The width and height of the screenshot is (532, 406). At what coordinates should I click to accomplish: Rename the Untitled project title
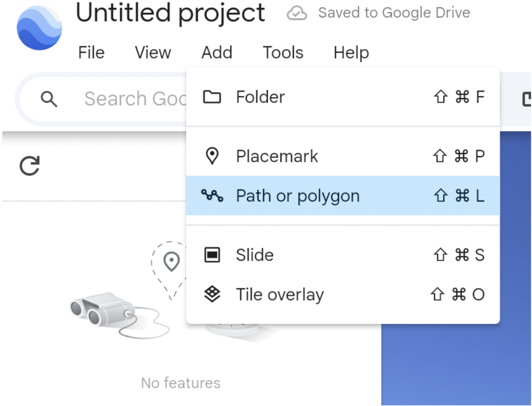click(x=170, y=13)
